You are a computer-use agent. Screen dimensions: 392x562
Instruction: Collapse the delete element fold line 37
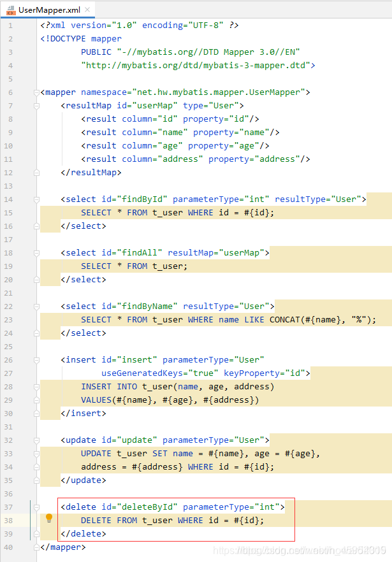point(36,507)
